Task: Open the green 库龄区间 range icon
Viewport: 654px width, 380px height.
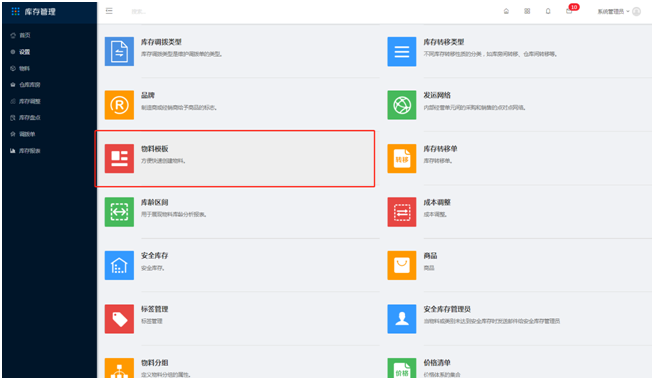Action: pos(119,212)
